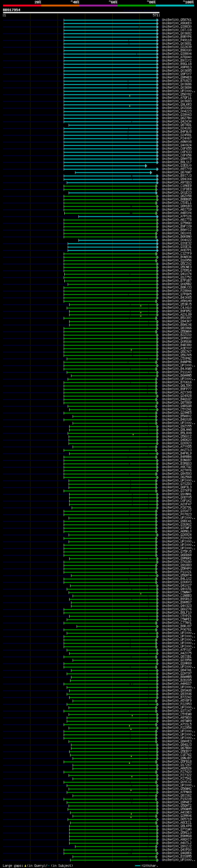197x868 pixels.
Task: Click the green ~80% identity legend bar
Action: (x=137, y=6)
